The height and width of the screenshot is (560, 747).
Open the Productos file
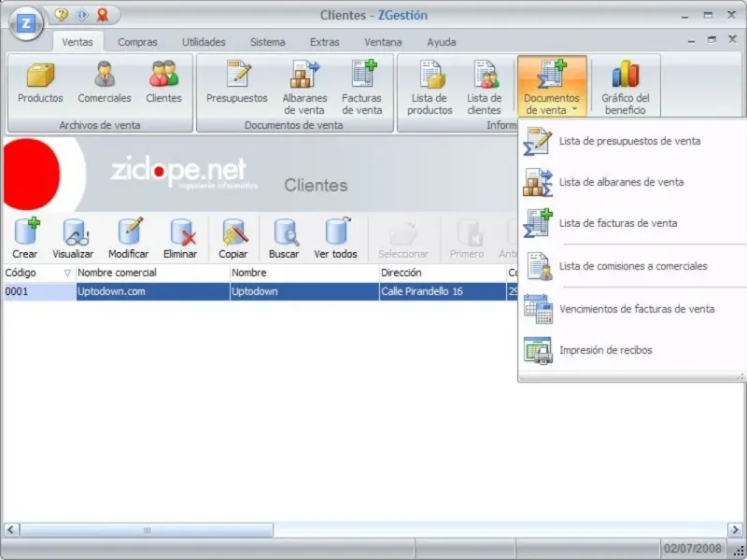coord(40,82)
